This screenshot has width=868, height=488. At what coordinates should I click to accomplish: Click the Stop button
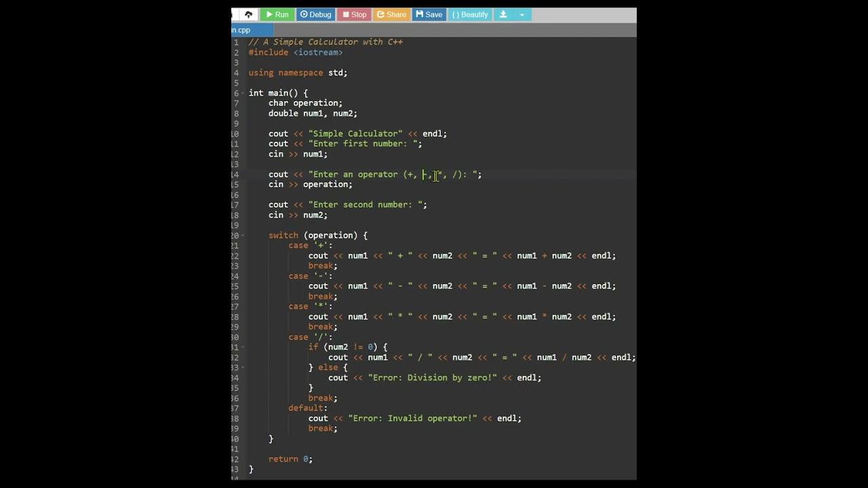click(355, 14)
